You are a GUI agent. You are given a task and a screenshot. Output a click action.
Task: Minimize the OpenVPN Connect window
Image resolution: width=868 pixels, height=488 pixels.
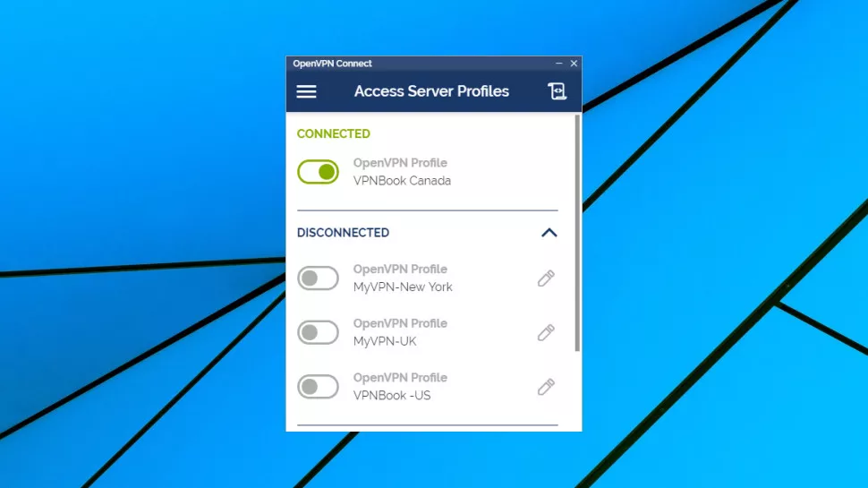559,64
